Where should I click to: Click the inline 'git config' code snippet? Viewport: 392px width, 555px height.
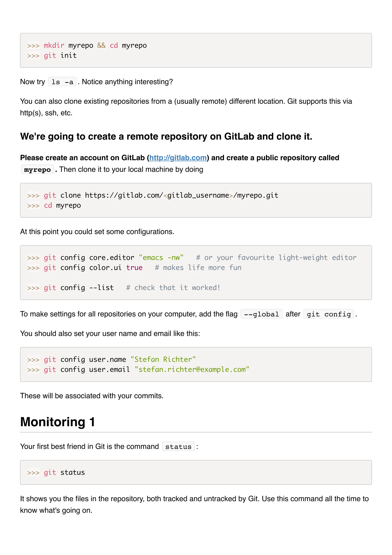click(x=329, y=314)
